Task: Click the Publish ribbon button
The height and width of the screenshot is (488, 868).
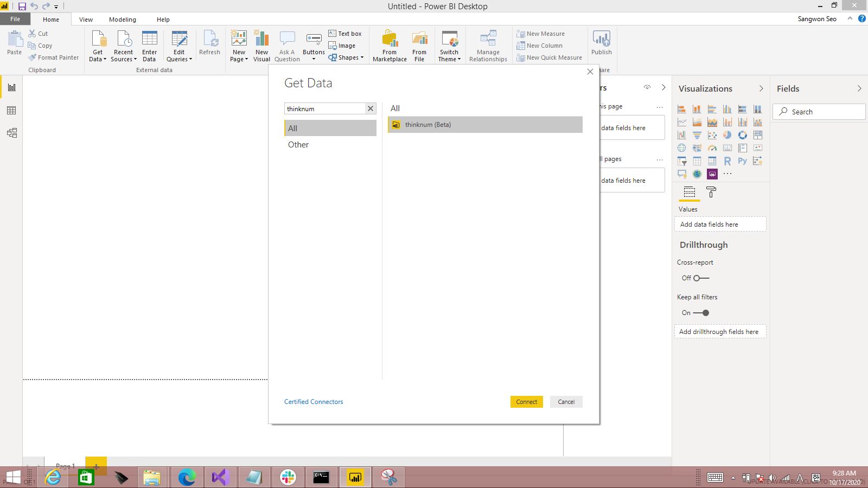Action: click(x=602, y=42)
